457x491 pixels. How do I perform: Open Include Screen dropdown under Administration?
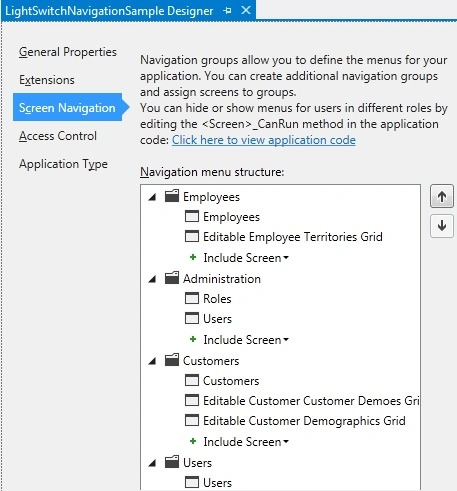tap(246, 340)
